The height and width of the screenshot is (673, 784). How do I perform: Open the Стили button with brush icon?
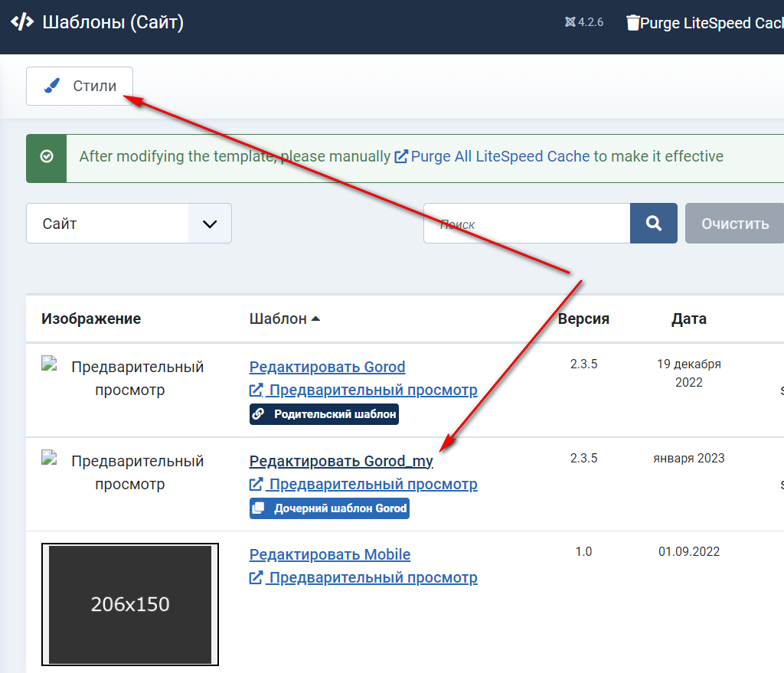click(80, 86)
